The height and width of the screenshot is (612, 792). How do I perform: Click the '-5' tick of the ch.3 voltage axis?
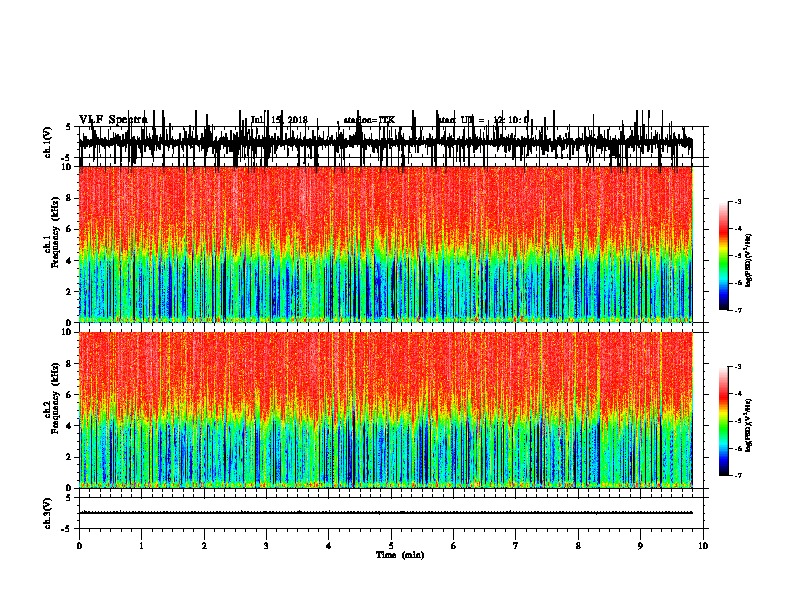[x=67, y=529]
